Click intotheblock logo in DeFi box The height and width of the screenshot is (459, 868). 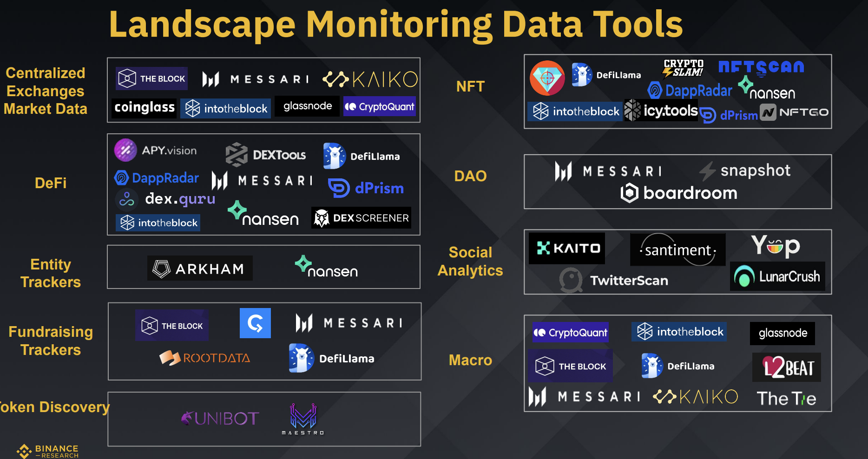(158, 223)
